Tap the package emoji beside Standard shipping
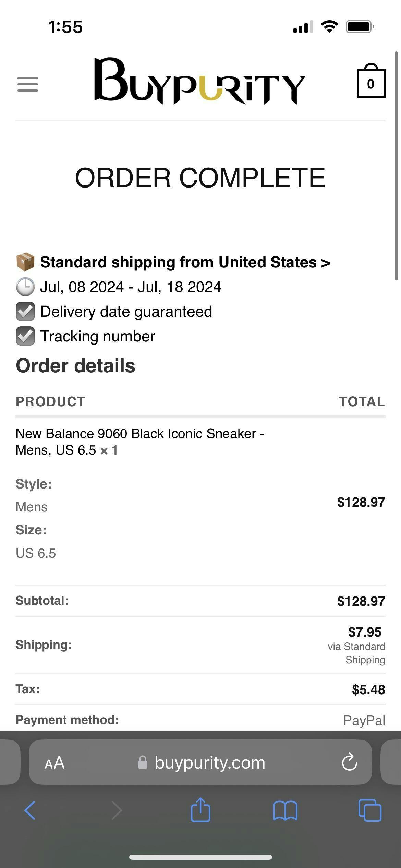The image size is (401, 868). [x=25, y=262]
